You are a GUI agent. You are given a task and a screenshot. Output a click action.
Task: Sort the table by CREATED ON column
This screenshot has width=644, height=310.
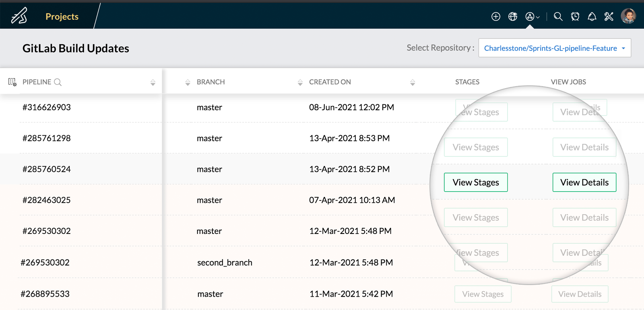pos(300,83)
